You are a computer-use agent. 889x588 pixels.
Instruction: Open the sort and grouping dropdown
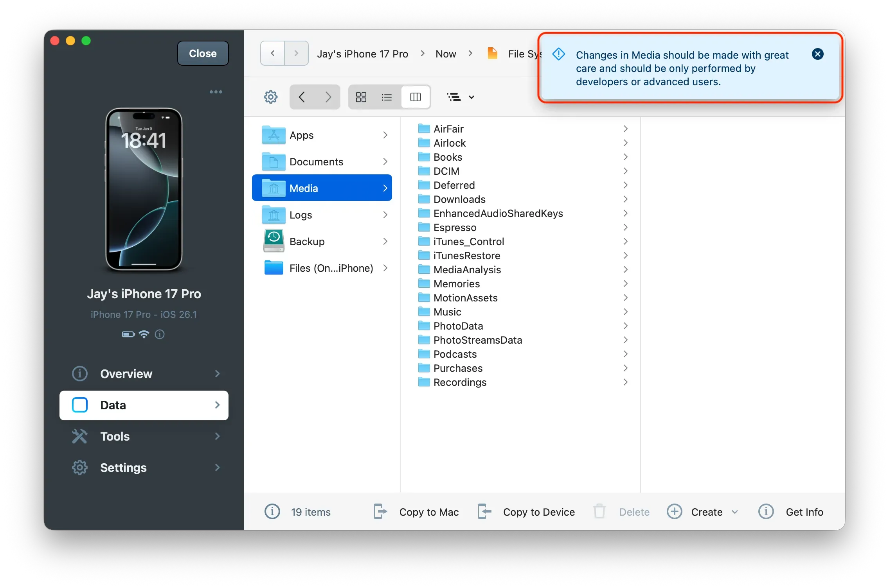461,97
